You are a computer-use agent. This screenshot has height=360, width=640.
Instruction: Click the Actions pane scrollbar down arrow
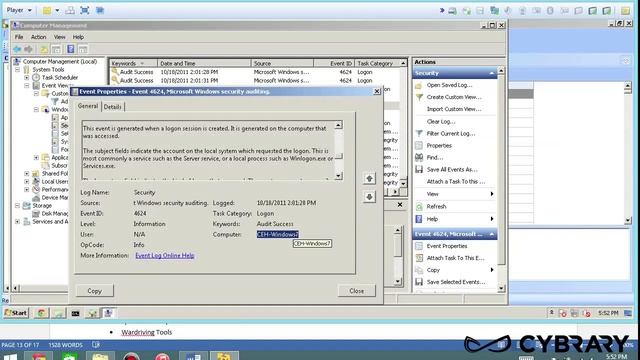coord(501,289)
